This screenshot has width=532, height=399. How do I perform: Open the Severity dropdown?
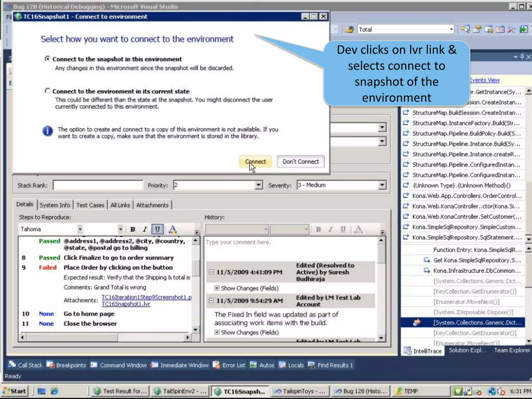tap(382, 185)
